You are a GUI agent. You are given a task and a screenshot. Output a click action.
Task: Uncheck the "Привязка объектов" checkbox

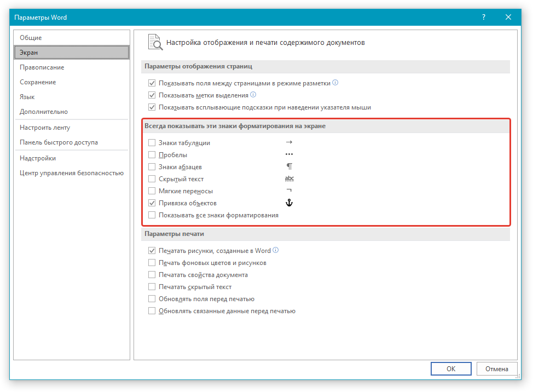152,203
